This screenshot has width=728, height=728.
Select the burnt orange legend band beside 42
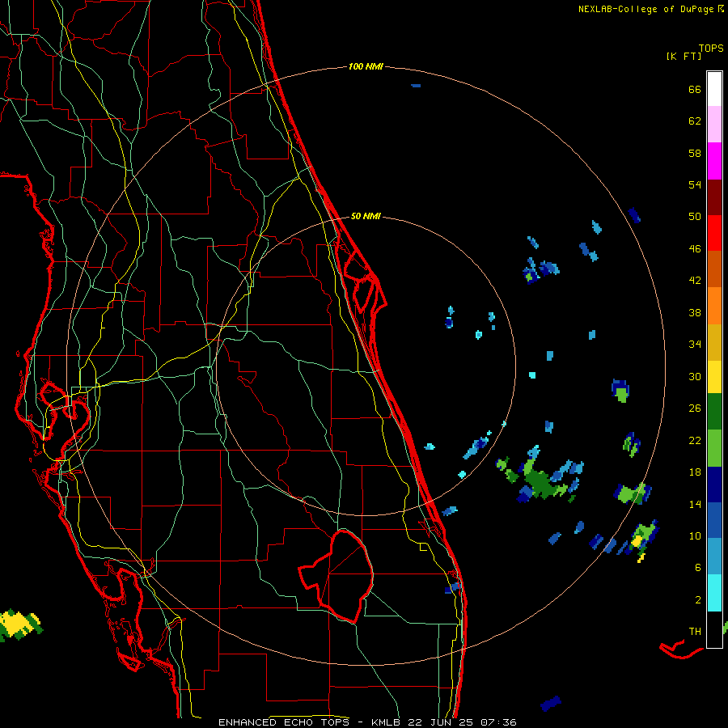click(x=714, y=269)
